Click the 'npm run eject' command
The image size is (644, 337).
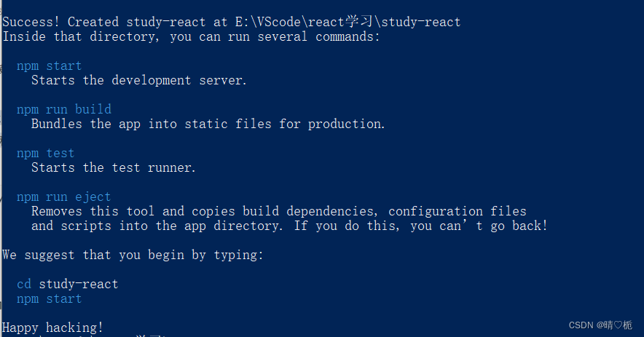pyautogui.click(x=64, y=197)
